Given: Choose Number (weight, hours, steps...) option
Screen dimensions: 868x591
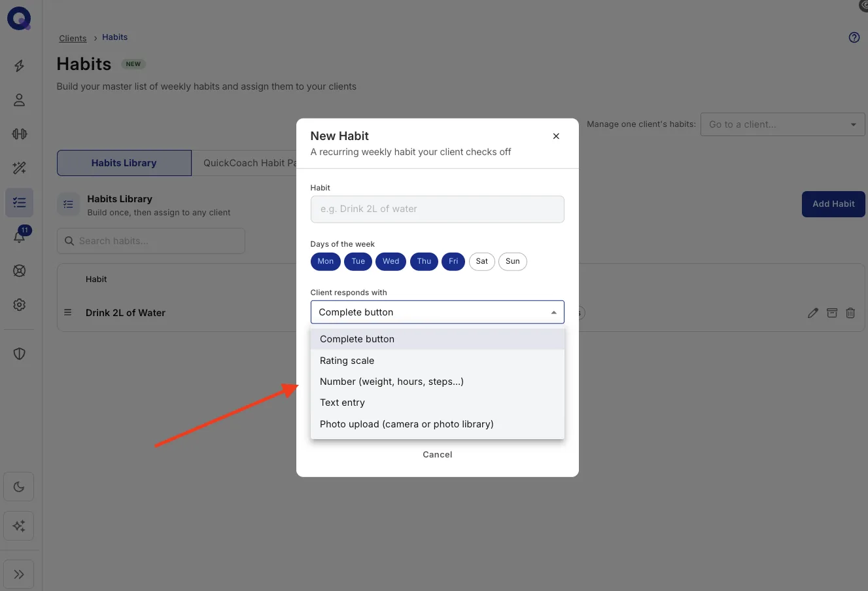Looking at the screenshot, I should [438, 382].
